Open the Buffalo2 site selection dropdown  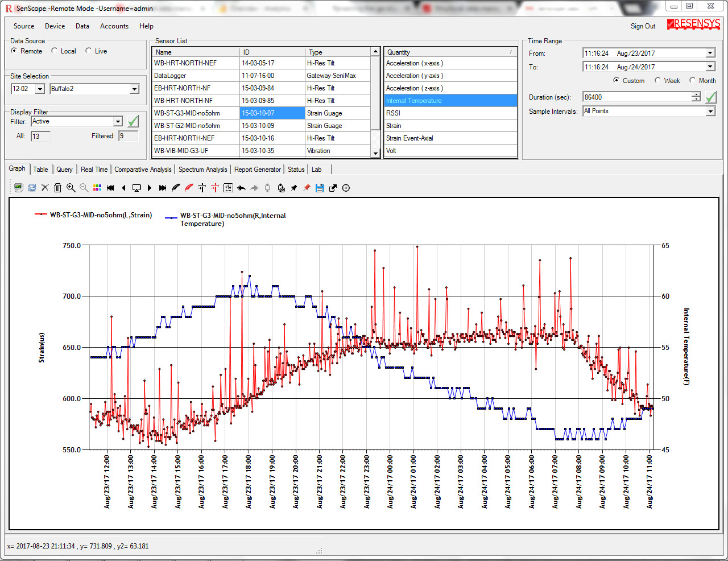134,89
